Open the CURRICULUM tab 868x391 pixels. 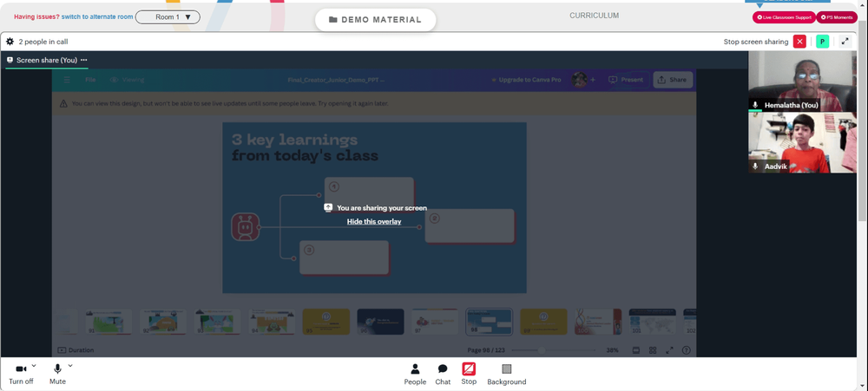point(594,16)
